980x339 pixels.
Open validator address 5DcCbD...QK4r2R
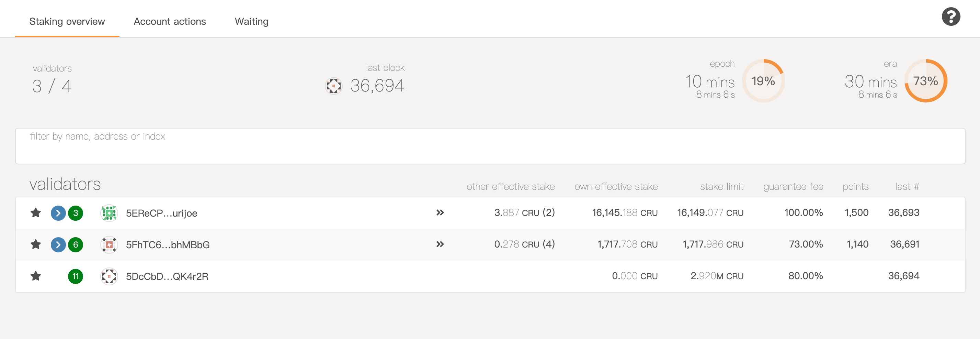(x=167, y=276)
